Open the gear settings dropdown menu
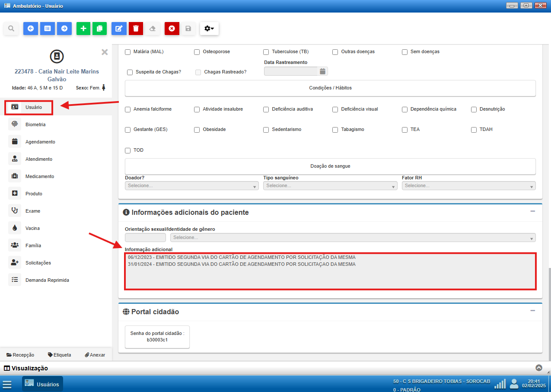551x392 pixels. point(209,29)
